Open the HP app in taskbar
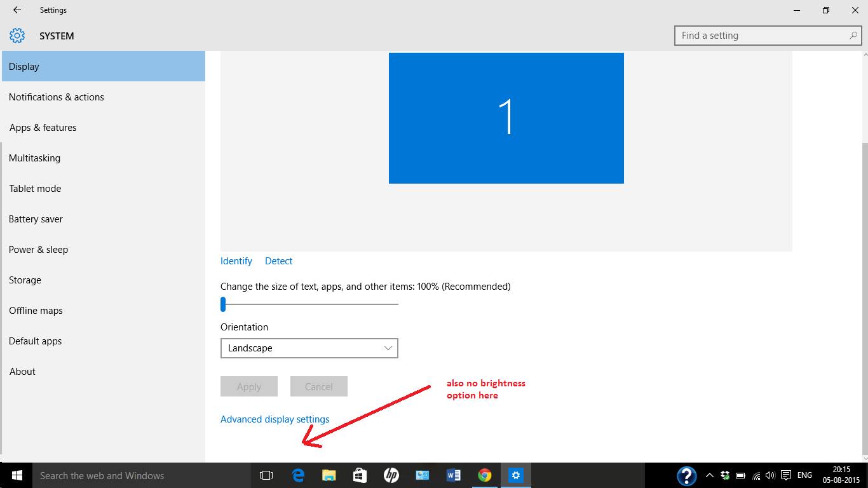868x488 pixels. 391,475
